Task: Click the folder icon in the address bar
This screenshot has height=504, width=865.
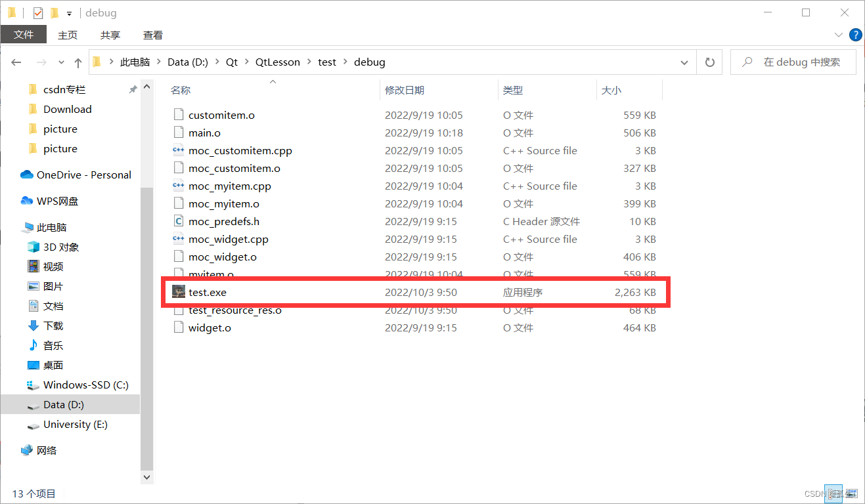Action: tap(97, 61)
